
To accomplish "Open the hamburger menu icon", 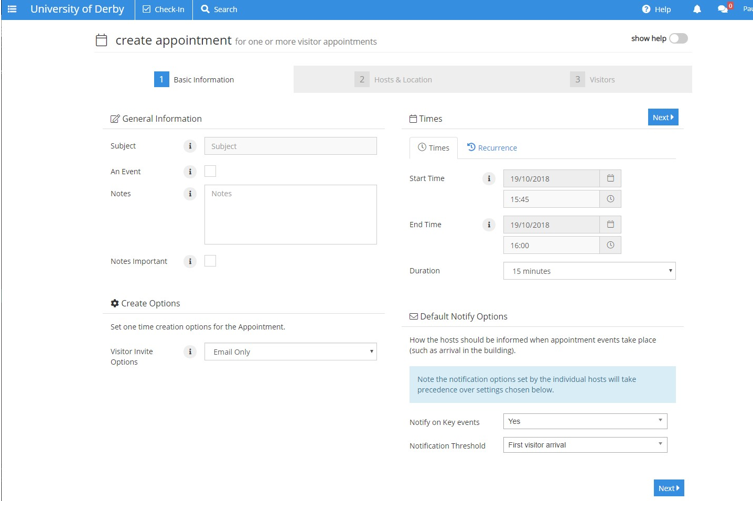I will (x=12, y=9).
